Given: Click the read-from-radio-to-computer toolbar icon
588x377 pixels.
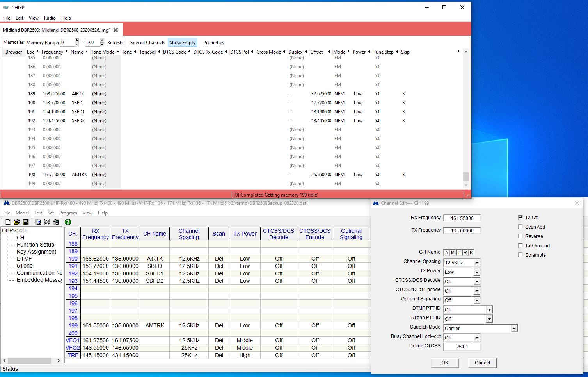Looking at the screenshot, I should click(38, 222).
